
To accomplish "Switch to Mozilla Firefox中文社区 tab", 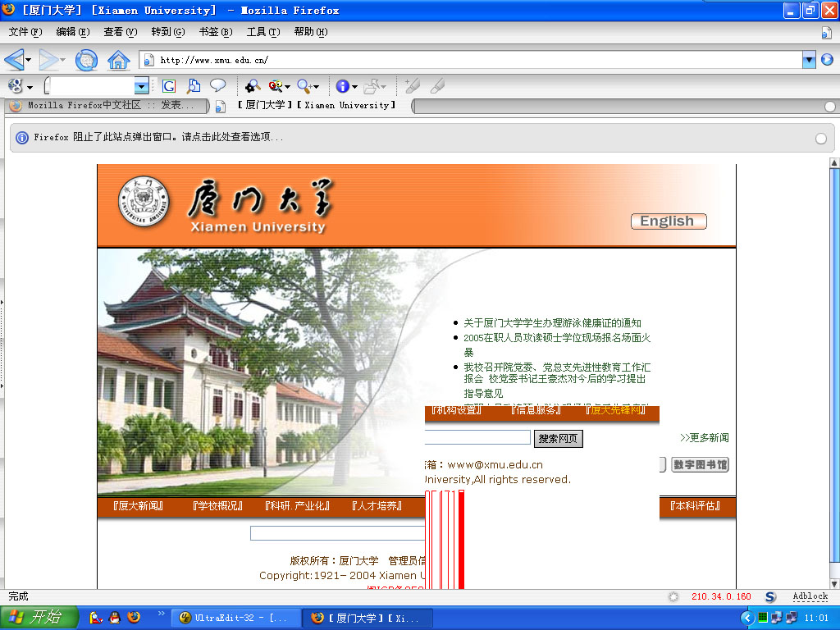I will (x=107, y=106).
